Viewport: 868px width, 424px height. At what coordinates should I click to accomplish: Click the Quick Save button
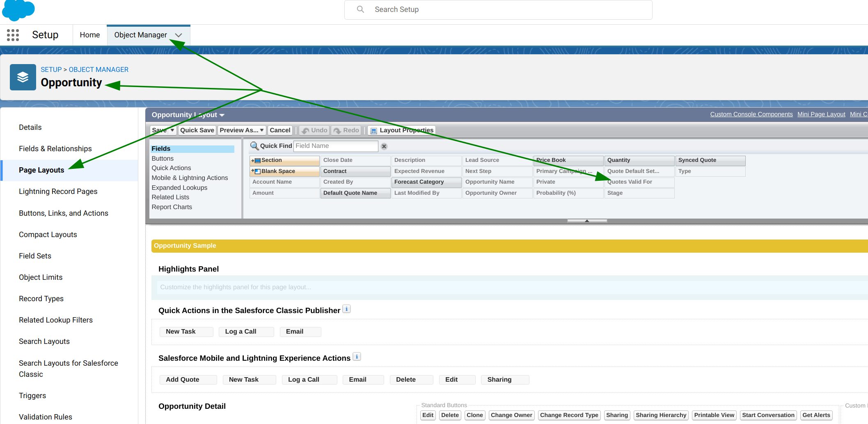point(197,130)
